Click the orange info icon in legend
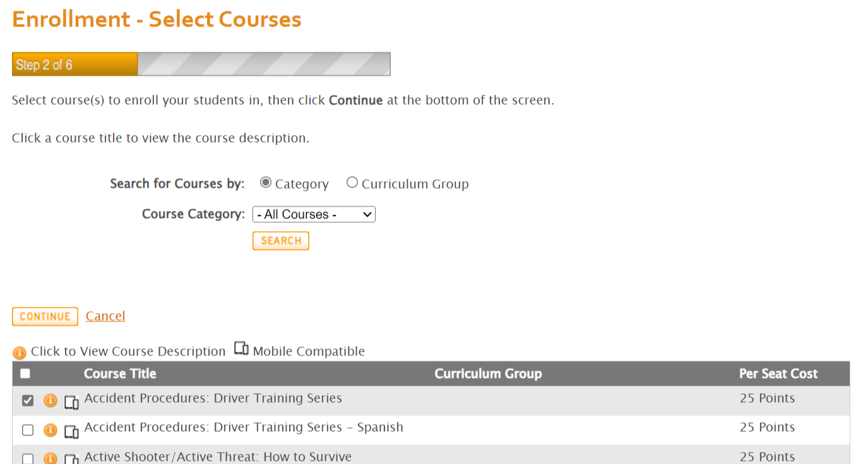Viewport: 868px width, 464px height. click(20, 352)
